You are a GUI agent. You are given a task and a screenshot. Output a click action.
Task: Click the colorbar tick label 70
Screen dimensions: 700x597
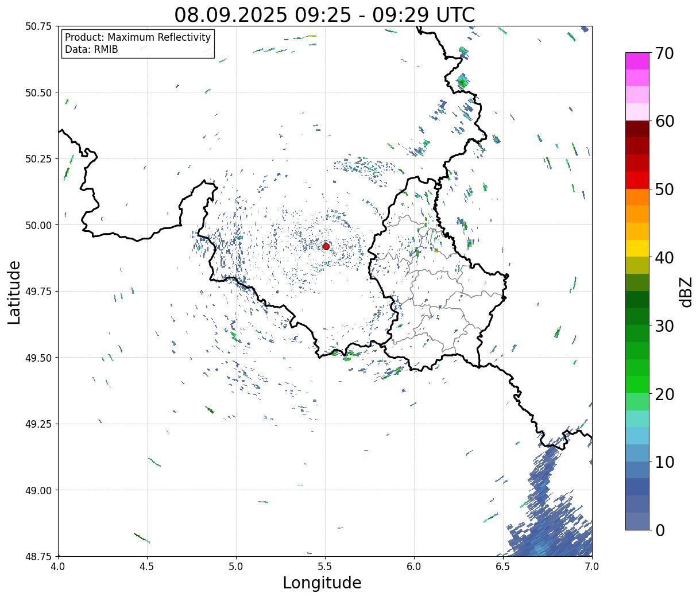[x=665, y=53]
